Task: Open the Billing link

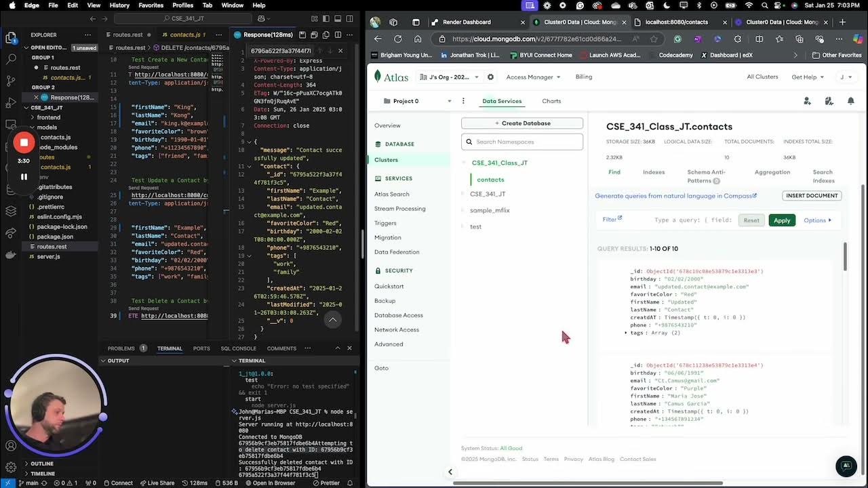Action: point(584,77)
